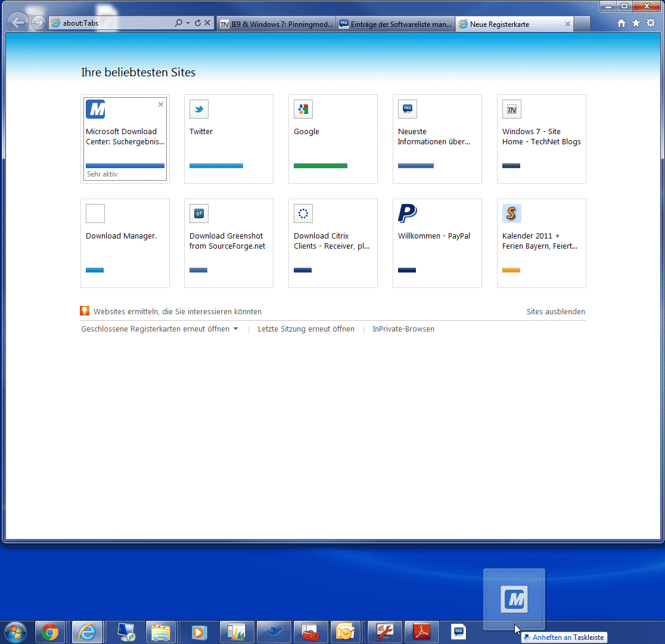Click the Internet Explorer taskbar button
665x644 pixels.
88,633
